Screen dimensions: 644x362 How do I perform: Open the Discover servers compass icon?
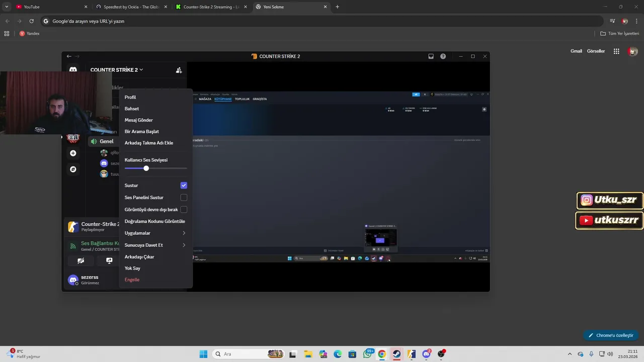click(73, 169)
